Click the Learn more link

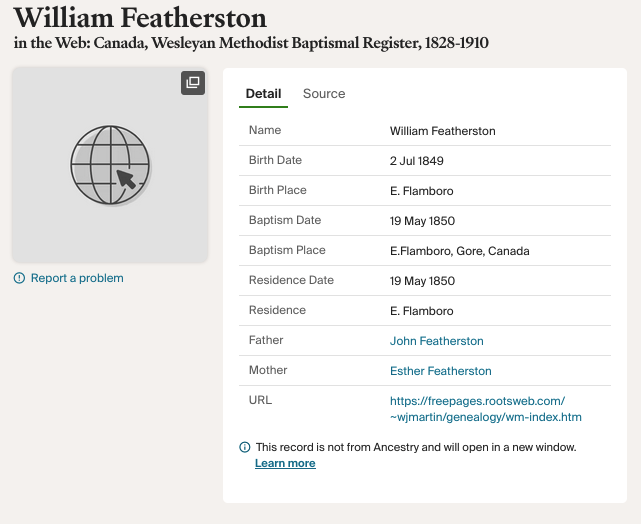click(285, 463)
